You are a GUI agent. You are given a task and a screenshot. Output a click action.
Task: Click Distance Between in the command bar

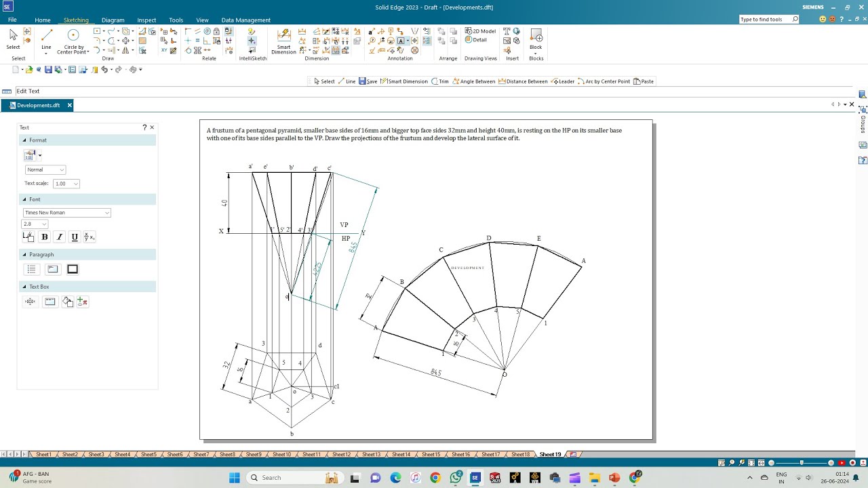click(x=523, y=81)
